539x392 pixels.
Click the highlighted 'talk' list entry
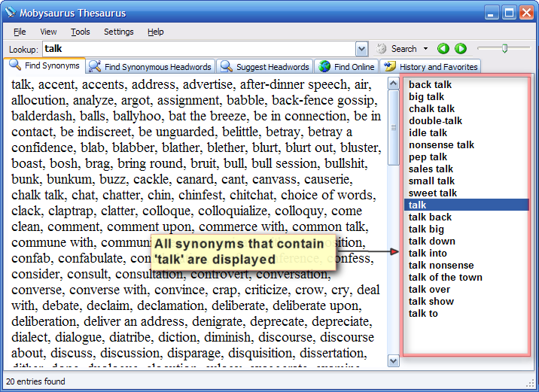466,205
